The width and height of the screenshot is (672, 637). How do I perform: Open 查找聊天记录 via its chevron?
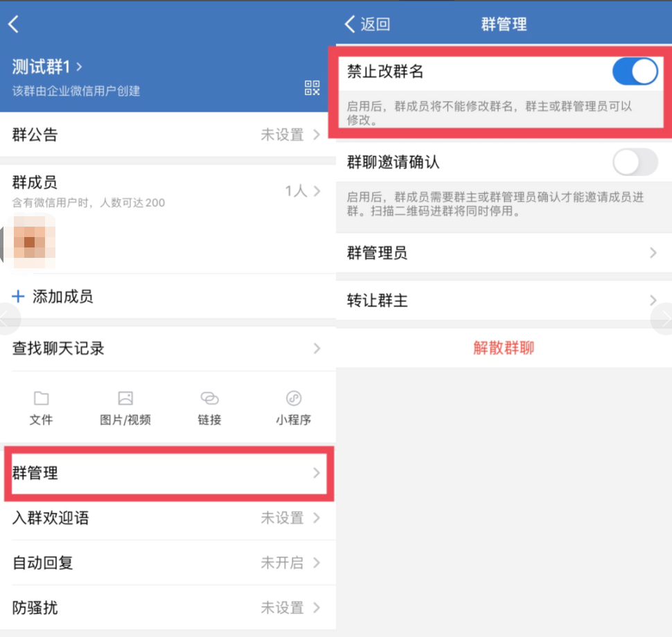317,349
